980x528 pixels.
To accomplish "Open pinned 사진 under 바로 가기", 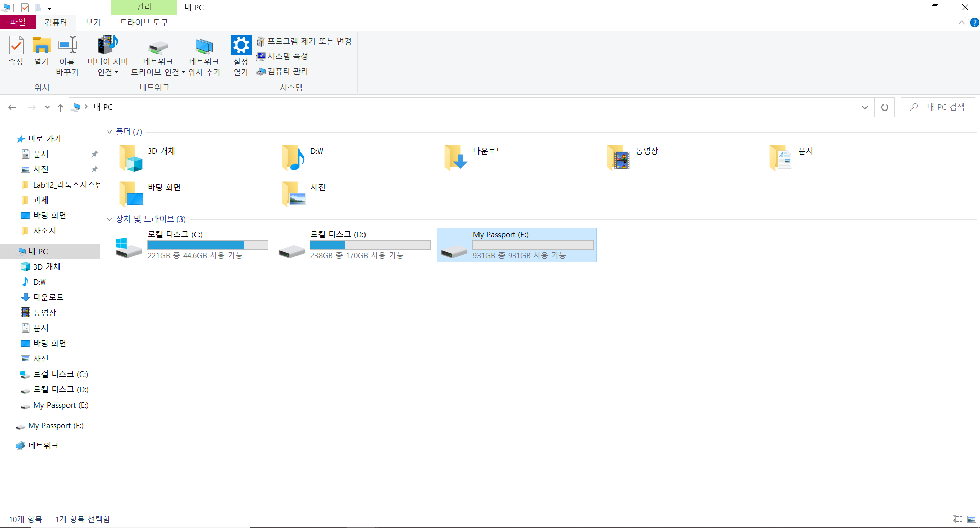I will point(41,169).
